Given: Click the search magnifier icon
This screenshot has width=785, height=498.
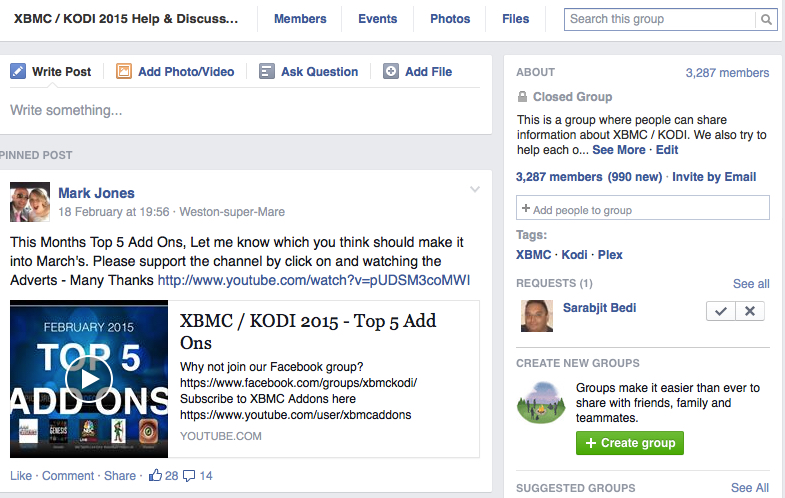Looking at the screenshot, I should [x=766, y=20].
